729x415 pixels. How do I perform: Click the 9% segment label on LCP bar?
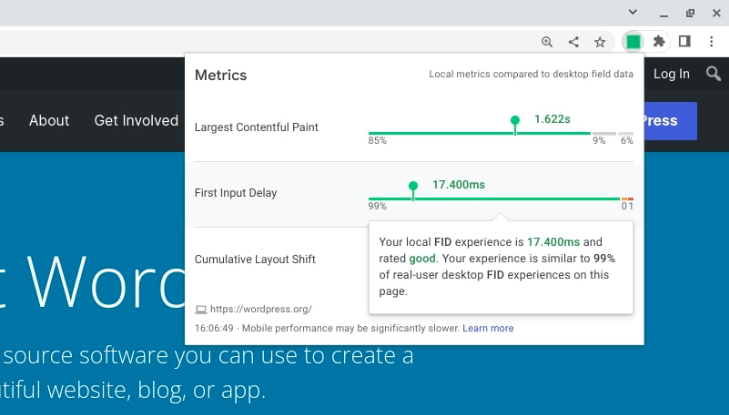pyautogui.click(x=599, y=141)
